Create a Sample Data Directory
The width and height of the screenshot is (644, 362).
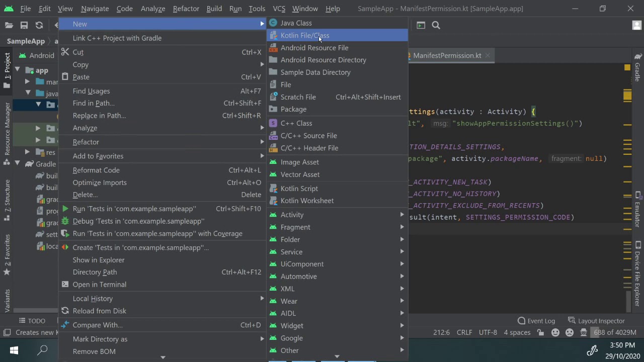tap(337, 72)
